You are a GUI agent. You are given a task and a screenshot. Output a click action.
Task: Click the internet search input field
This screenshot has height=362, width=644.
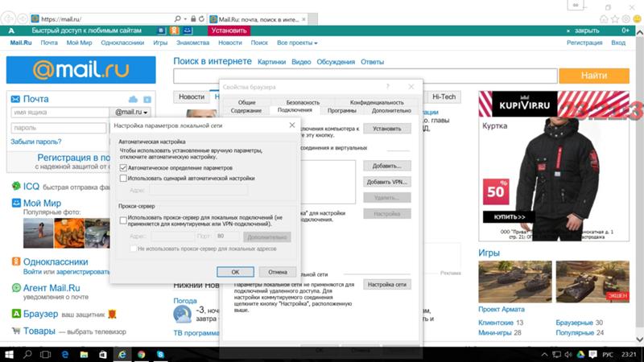365,76
